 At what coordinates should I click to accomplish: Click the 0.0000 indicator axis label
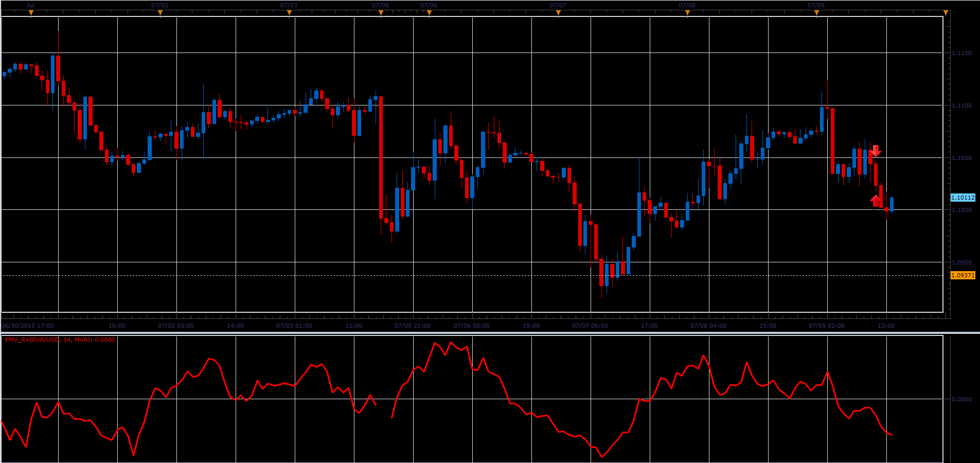click(x=961, y=399)
